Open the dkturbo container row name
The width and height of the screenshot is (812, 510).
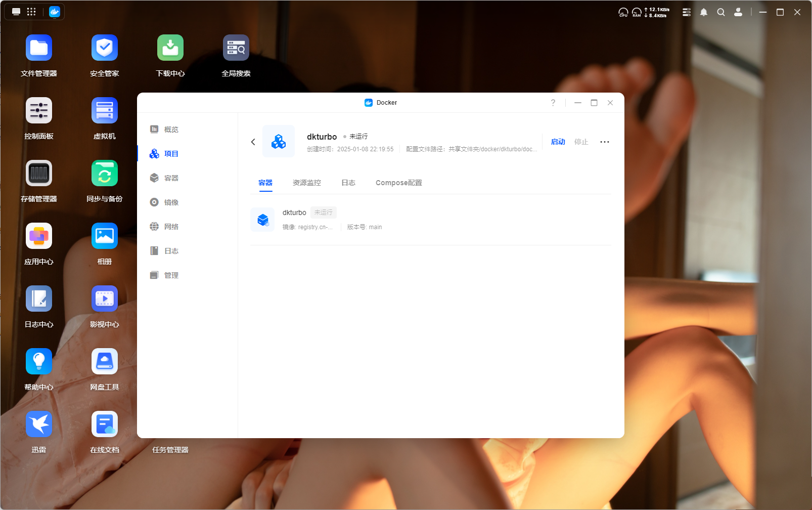click(294, 212)
